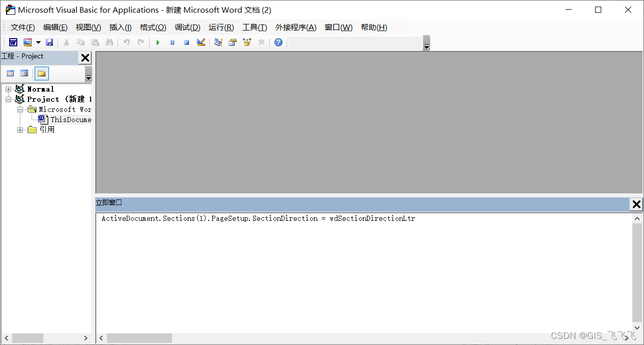Select ThisDocument in project tree
Screen dimensions: 644x345
(71, 120)
